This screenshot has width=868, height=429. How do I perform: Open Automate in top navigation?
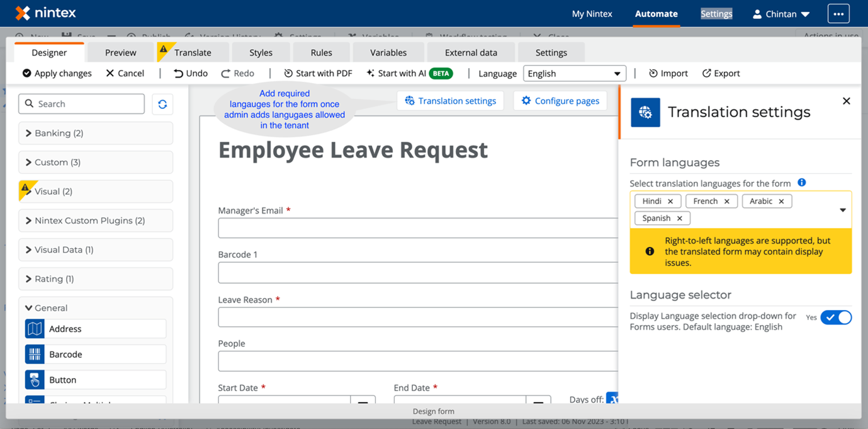[657, 14]
